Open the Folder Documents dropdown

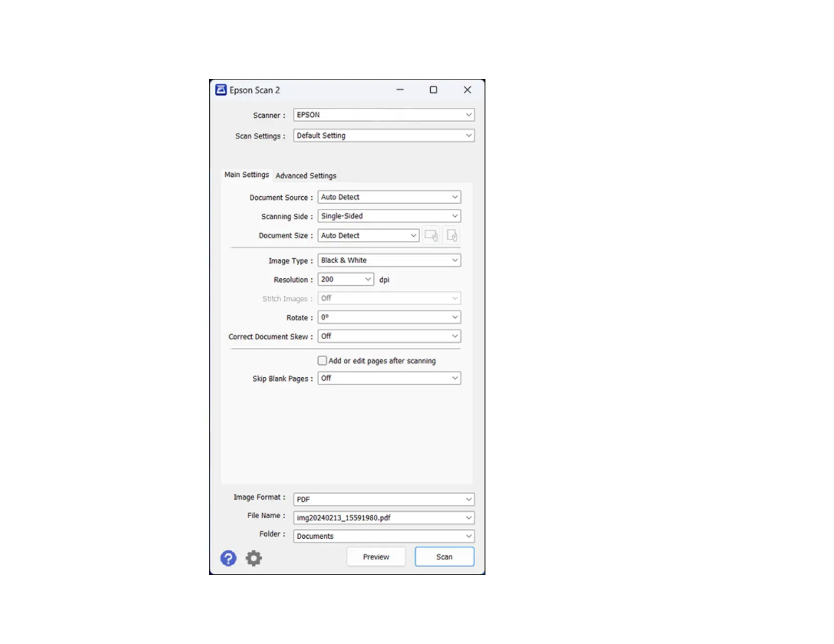click(x=384, y=536)
